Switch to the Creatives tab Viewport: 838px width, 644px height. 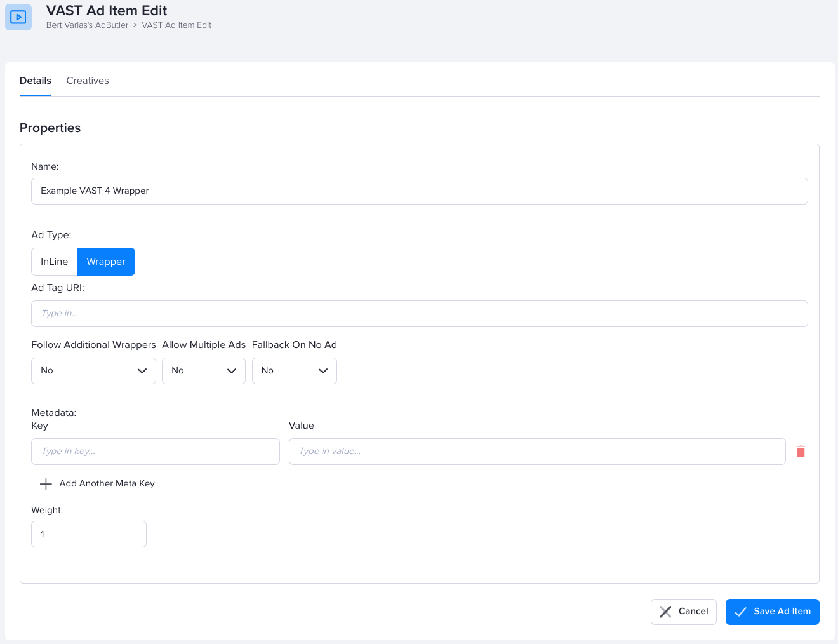pos(88,81)
